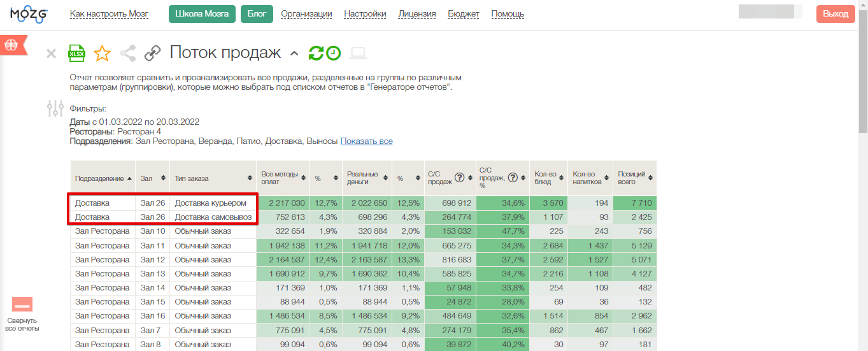Open the Организации menu
Viewport: 868px width, 351px height.
coord(306,14)
